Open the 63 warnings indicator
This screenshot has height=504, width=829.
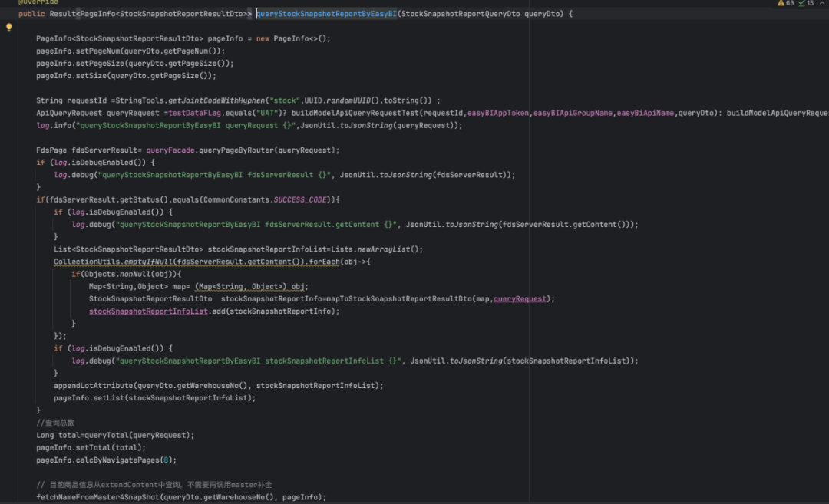click(786, 3)
